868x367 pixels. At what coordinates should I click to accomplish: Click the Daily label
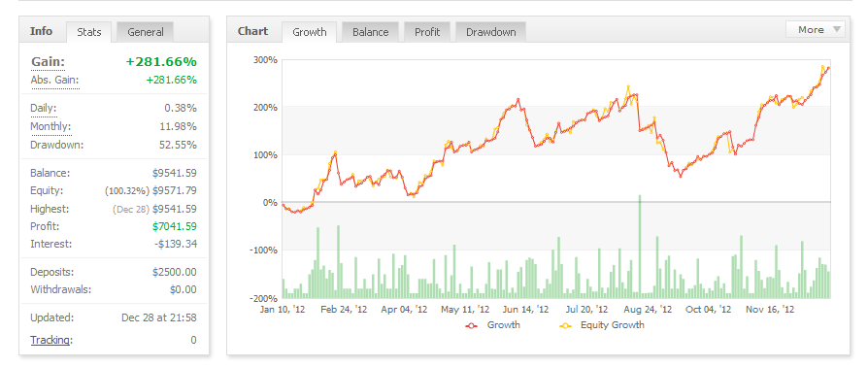43,108
